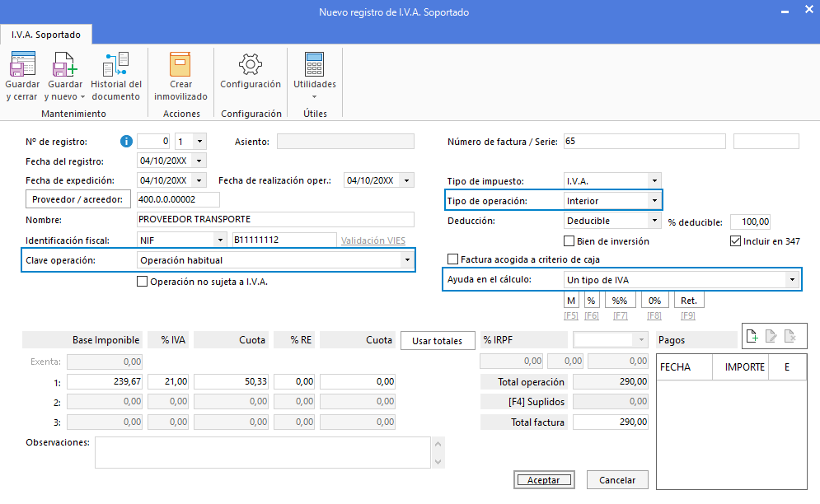Click the Nombre field
The image size is (820, 504).
[275, 219]
